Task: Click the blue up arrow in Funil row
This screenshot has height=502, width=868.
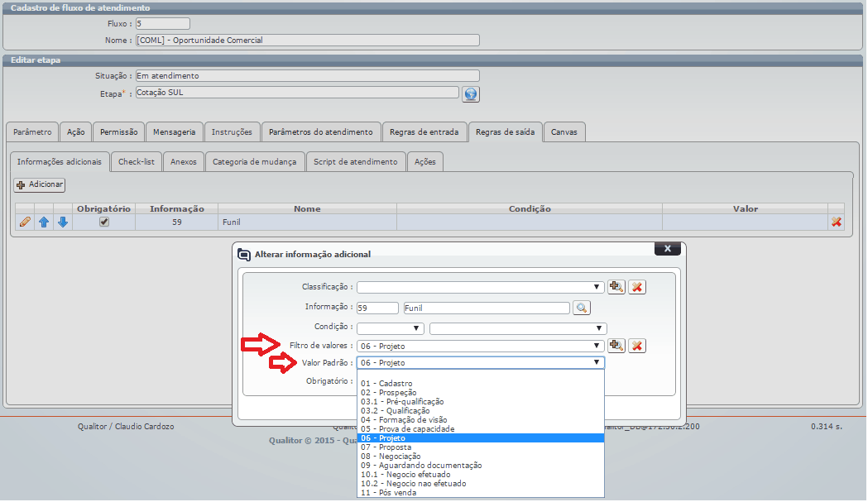Action: [44, 222]
